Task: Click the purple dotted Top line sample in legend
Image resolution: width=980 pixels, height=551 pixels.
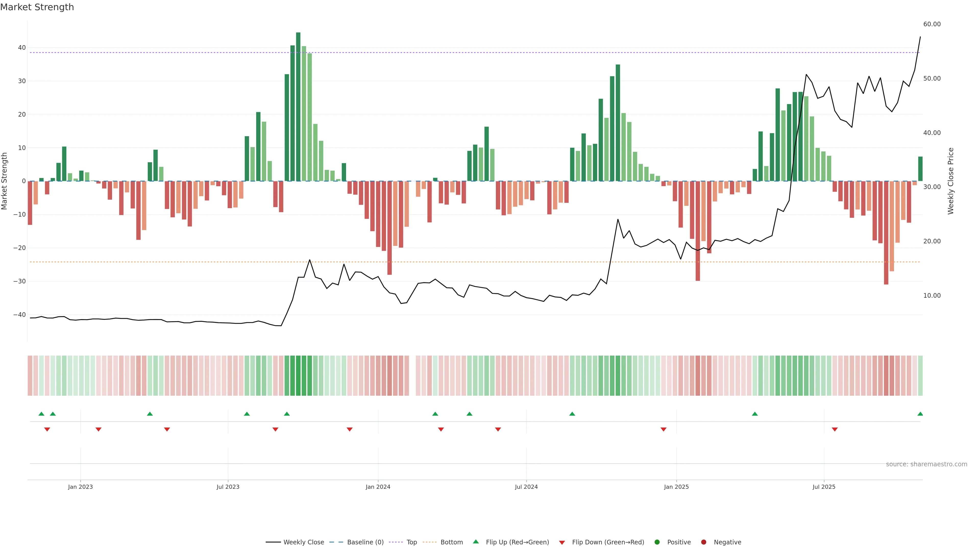Action: [x=396, y=542]
